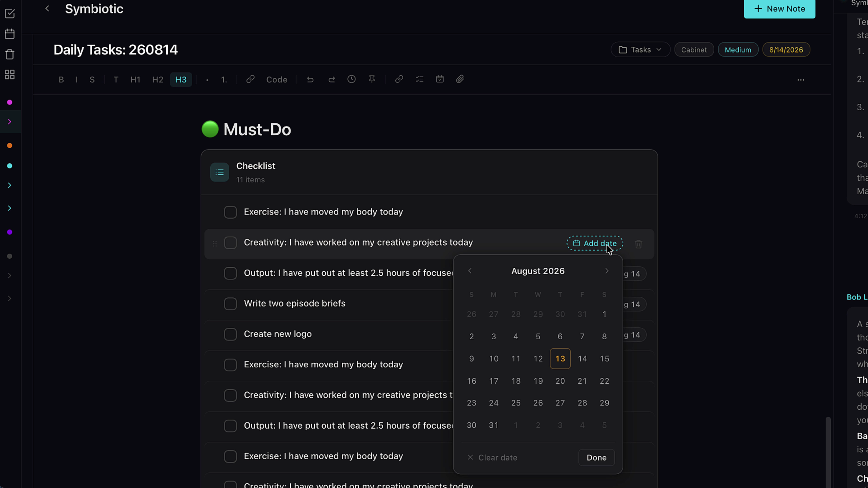
Task: Check 'Write two episode briefs' checkbox
Action: click(230, 304)
